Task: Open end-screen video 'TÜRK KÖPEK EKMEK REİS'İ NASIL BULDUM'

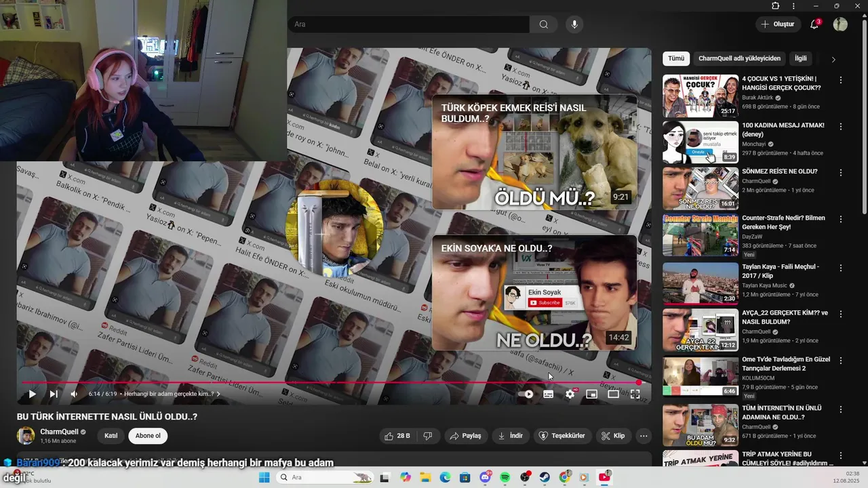Action: 534,152
